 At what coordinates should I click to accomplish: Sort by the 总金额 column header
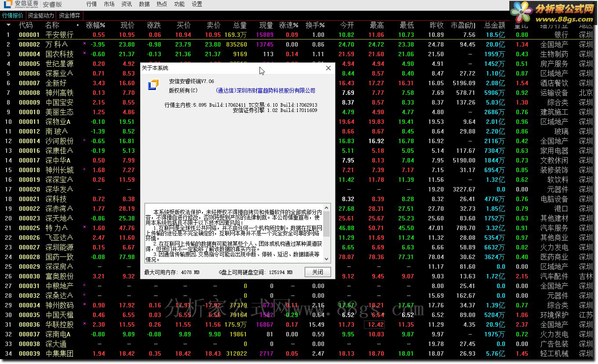[x=494, y=25]
